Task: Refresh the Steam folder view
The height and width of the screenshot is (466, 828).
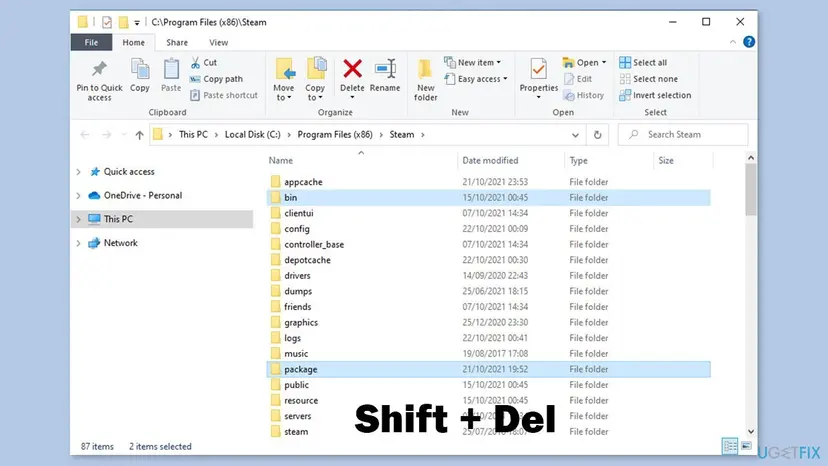Action: point(597,135)
